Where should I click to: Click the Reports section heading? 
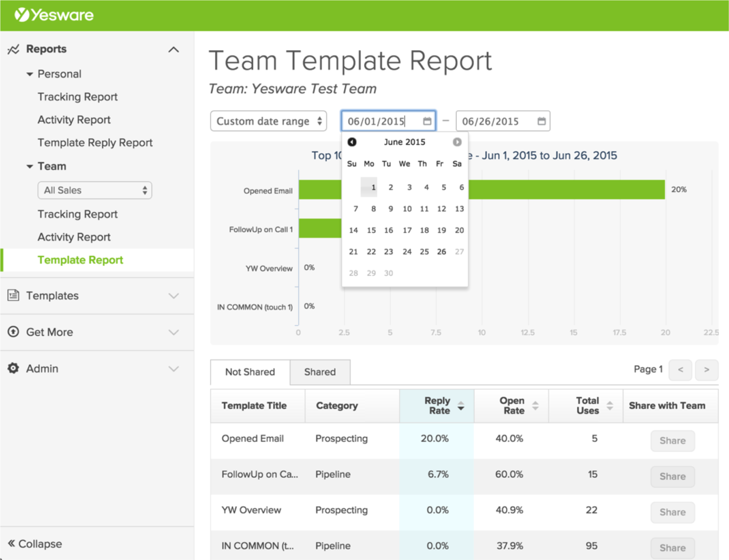[46, 49]
